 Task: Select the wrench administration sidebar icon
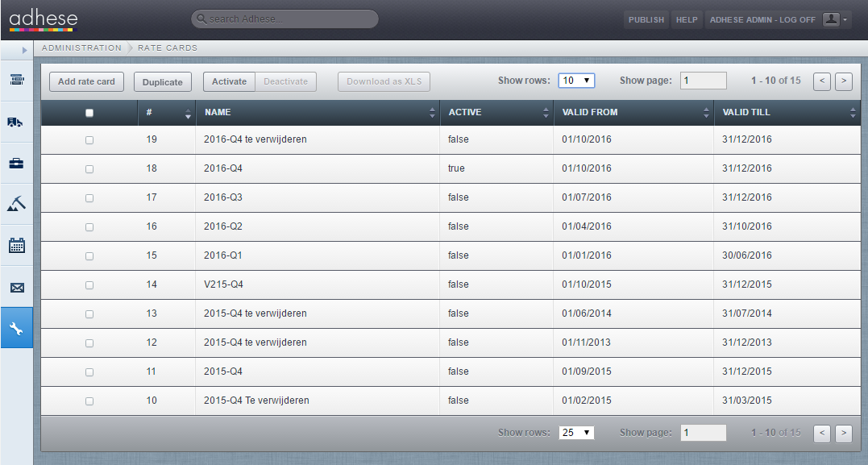[16, 328]
